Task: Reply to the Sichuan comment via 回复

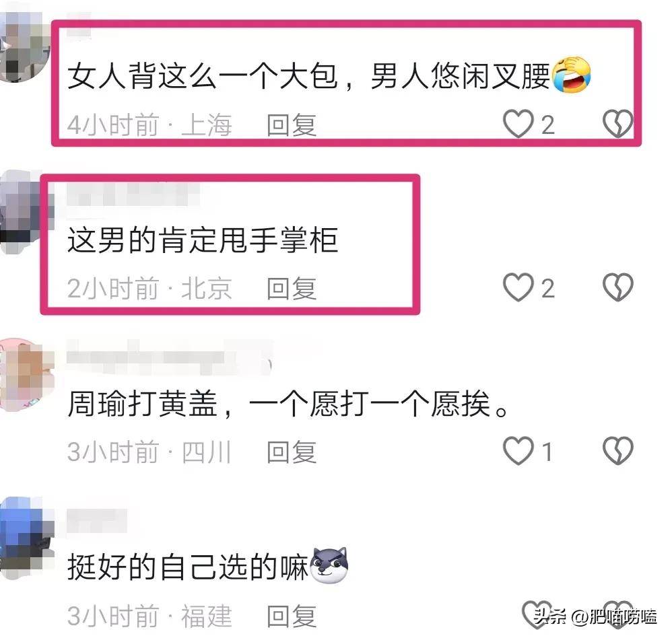Action: (x=292, y=452)
